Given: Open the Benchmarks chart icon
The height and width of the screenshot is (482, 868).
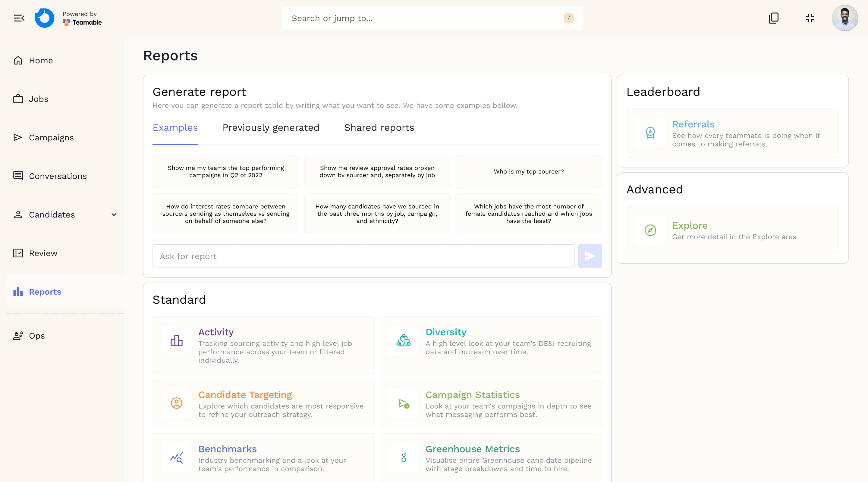Looking at the screenshot, I should click(176, 457).
